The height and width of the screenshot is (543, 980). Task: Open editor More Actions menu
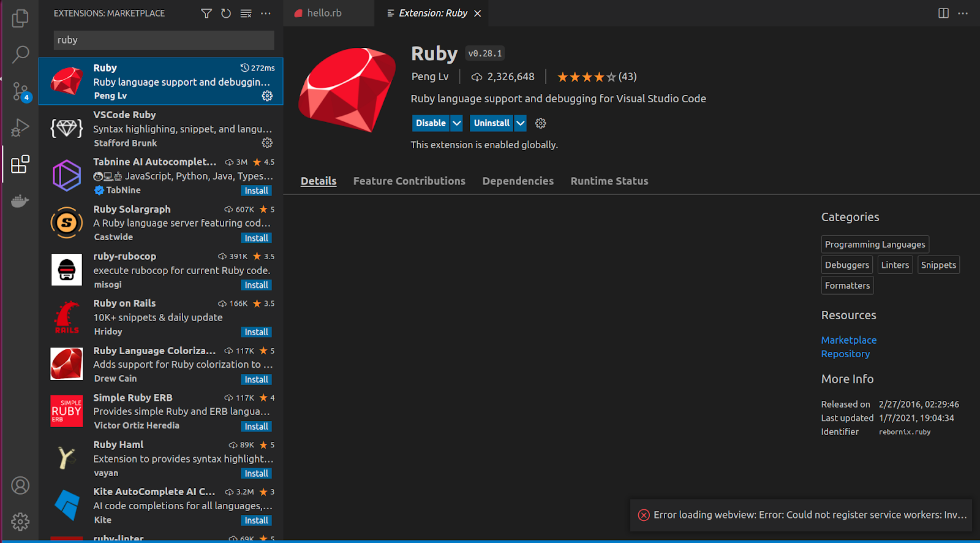coord(963,13)
